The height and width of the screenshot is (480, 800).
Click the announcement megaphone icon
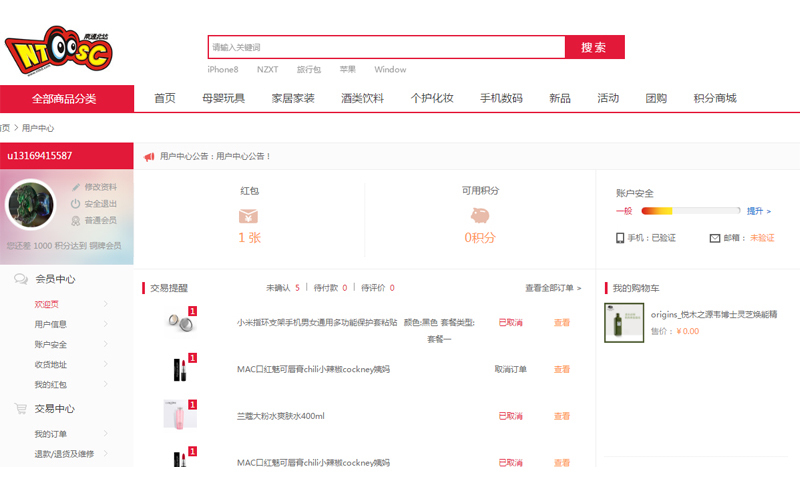point(149,157)
